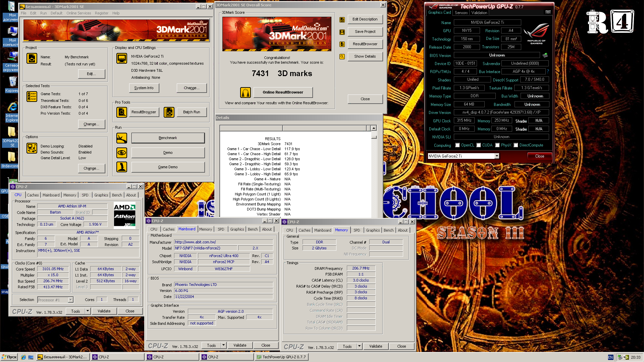Click the icon beside Edit Description
The height and width of the screenshot is (362, 644).
tap(342, 20)
